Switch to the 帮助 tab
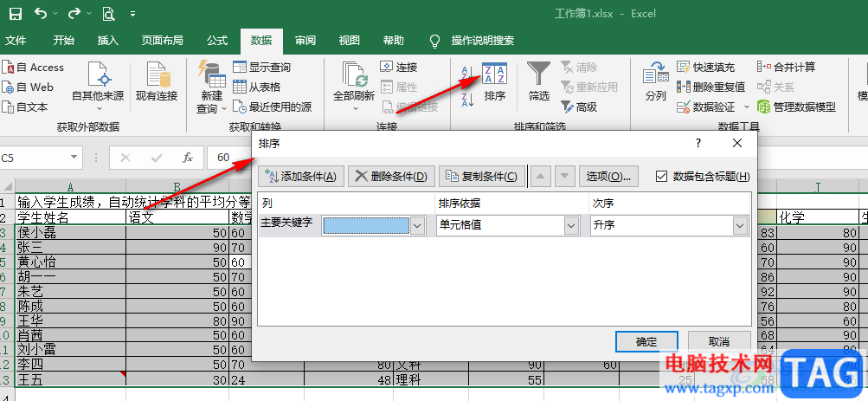 tap(394, 41)
